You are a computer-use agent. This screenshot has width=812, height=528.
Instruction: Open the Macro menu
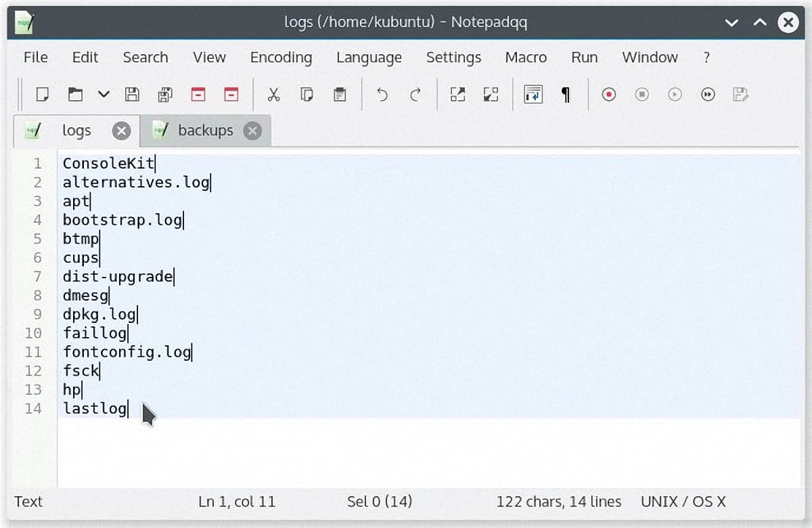[x=526, y=58]
